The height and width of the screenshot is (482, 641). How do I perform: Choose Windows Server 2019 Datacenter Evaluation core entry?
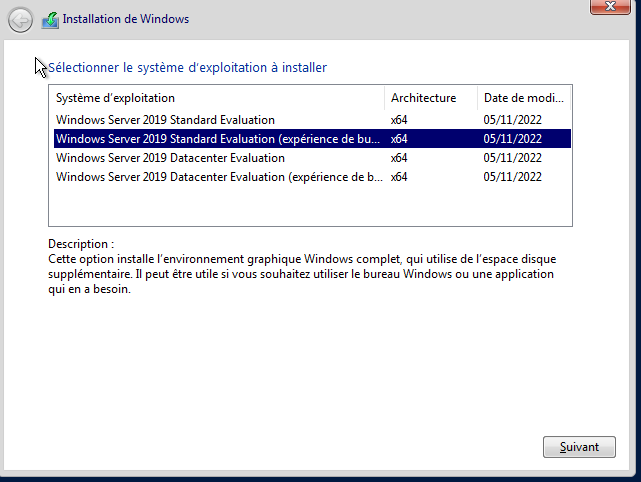[170, 158]
